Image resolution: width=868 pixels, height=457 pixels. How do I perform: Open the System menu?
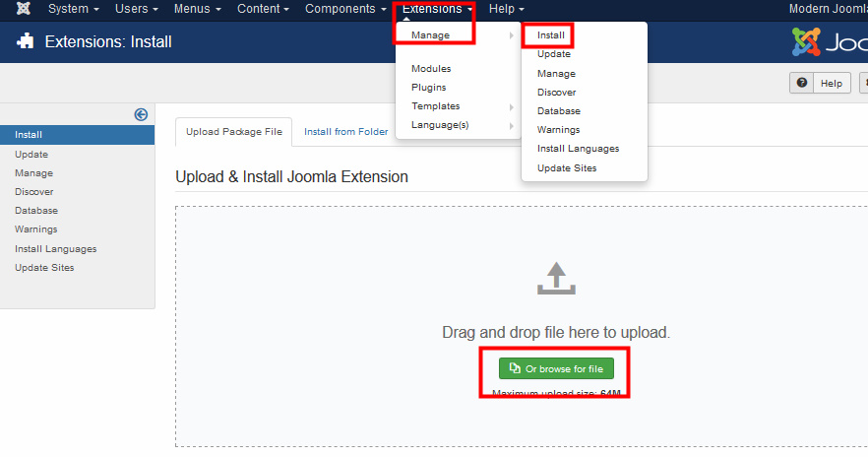pyautogui.click(x=73, y=9)
